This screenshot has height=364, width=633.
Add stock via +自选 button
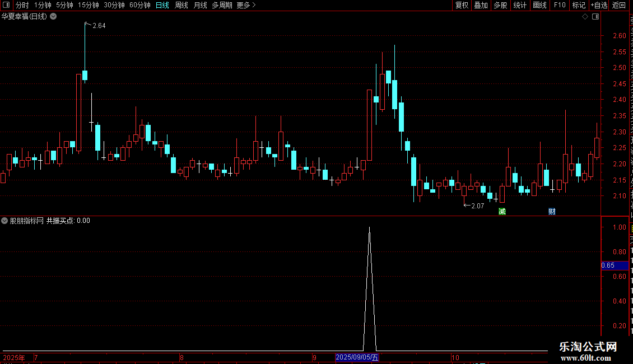pyautogui.click(x=599, y=5)
